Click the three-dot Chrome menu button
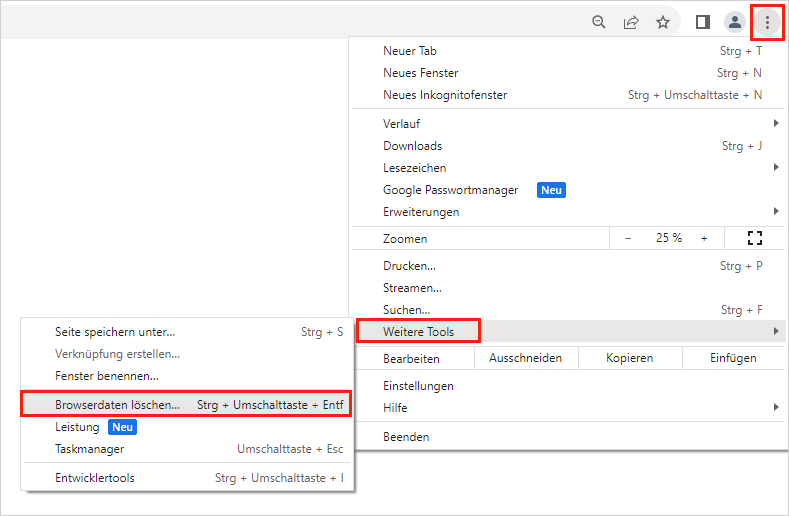The height and width of the screenshot is (516, 789). pyautogui.click(x=767, y=22)
